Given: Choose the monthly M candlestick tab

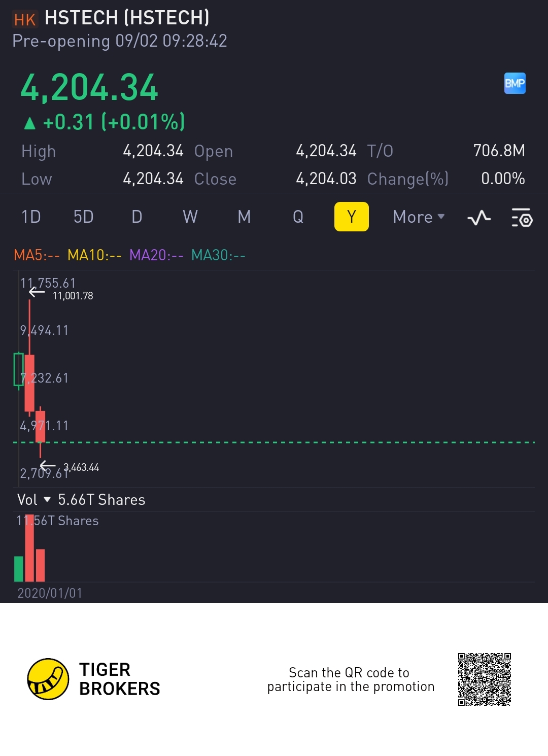Looking at the screenshot, I should coord(244,217).
